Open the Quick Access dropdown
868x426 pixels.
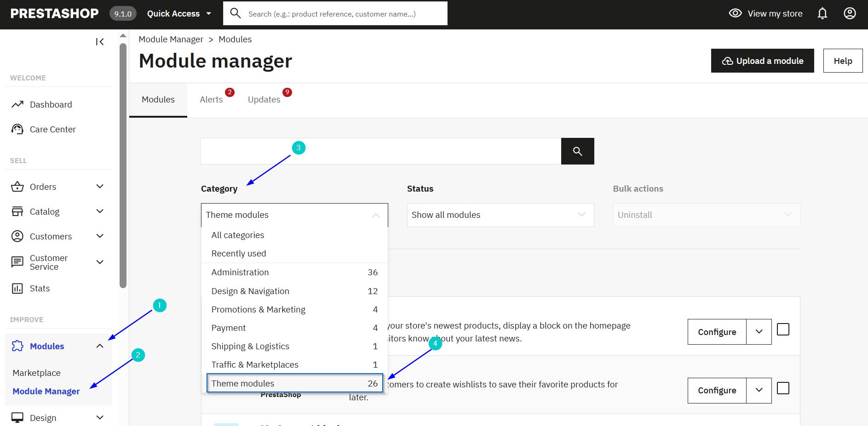pos(179,14)
